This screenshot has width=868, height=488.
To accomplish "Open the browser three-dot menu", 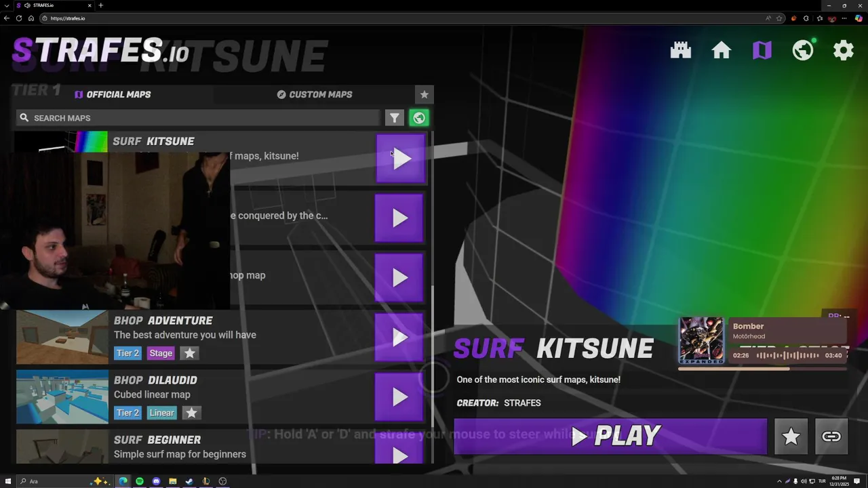I will click(845, 18).
